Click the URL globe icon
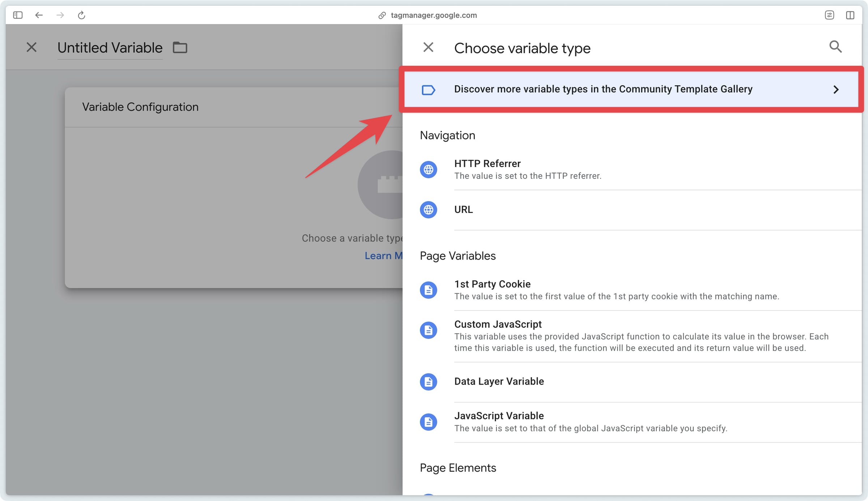868x501 pixels. pos(428,210)
